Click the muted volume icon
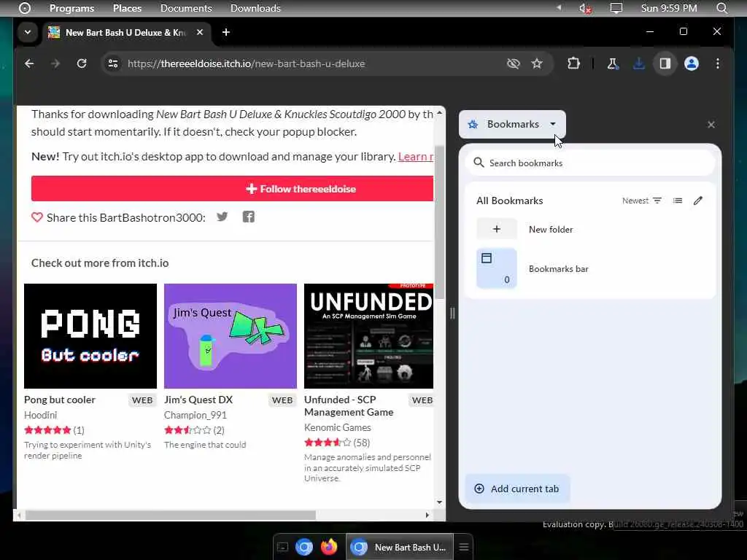 [585, 8]
